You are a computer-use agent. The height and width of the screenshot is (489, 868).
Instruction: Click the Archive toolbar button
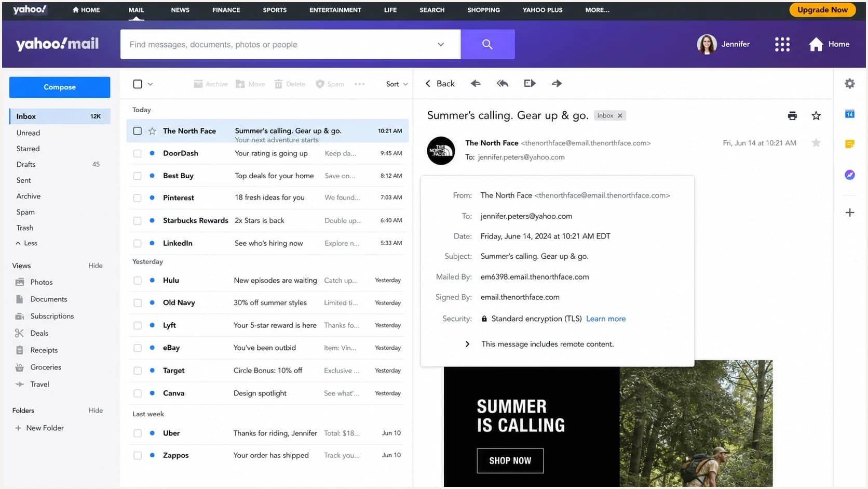[210, 84]
